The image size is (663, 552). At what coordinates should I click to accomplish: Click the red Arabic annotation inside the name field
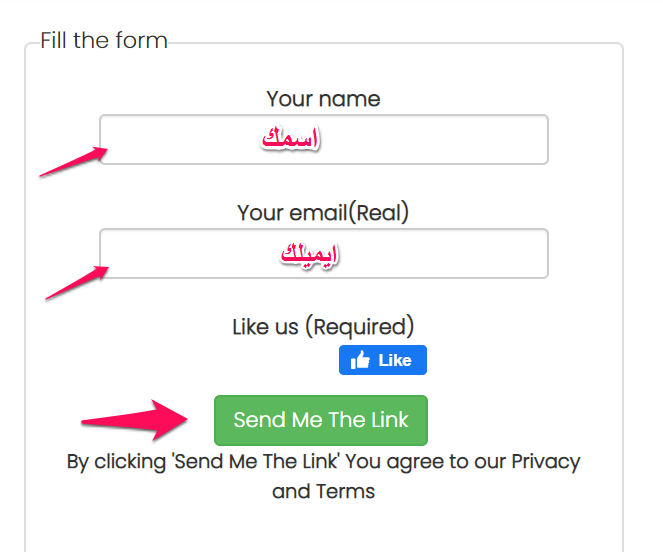290,138
